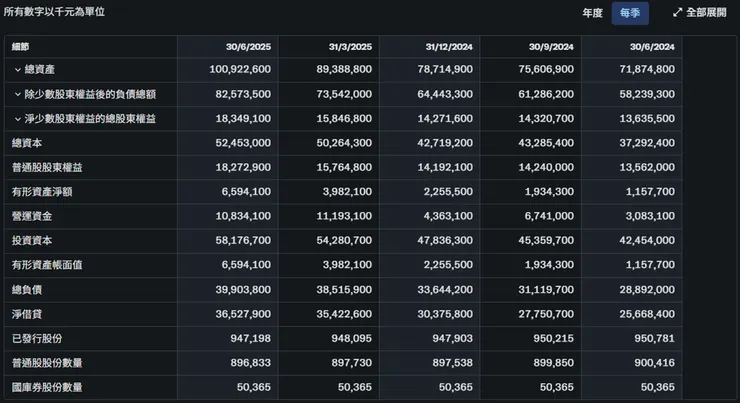
Task: Click the 30/9/2024 column header
Action: coord(551,47)
